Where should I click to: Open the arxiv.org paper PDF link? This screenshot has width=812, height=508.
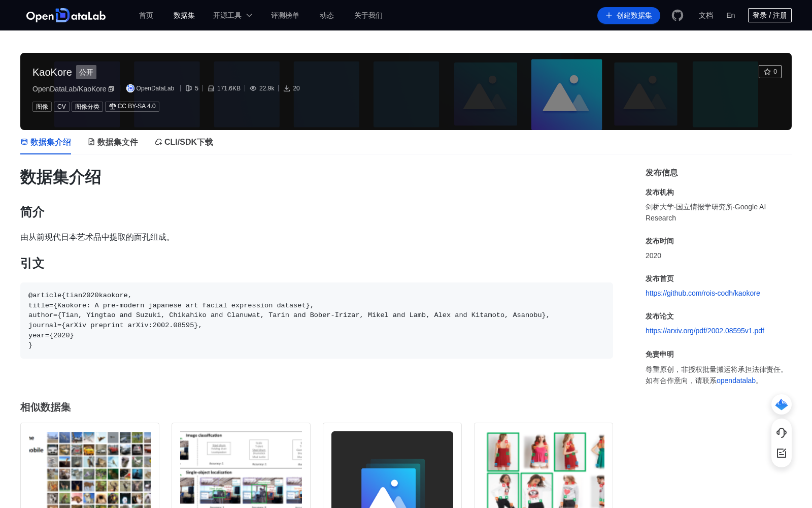point(705,331)
